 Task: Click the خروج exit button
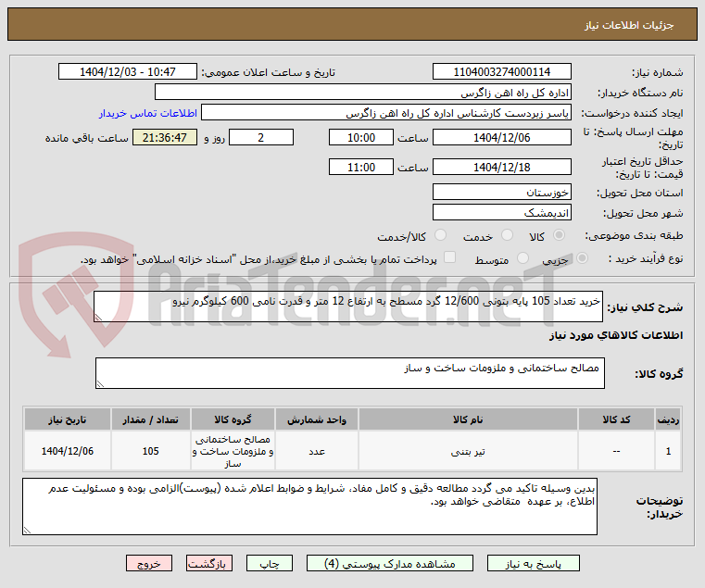(149, 563)
